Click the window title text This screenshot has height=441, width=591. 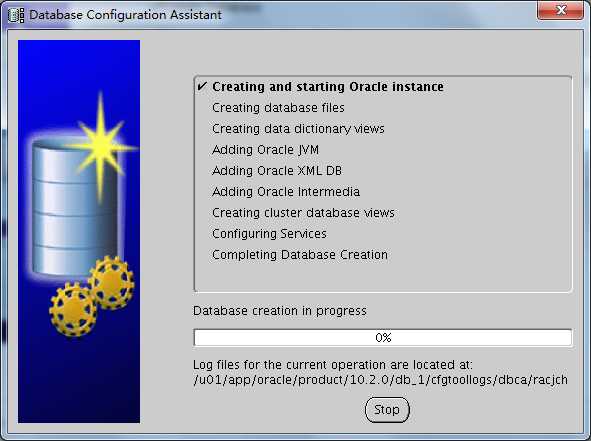pos(125,15)
